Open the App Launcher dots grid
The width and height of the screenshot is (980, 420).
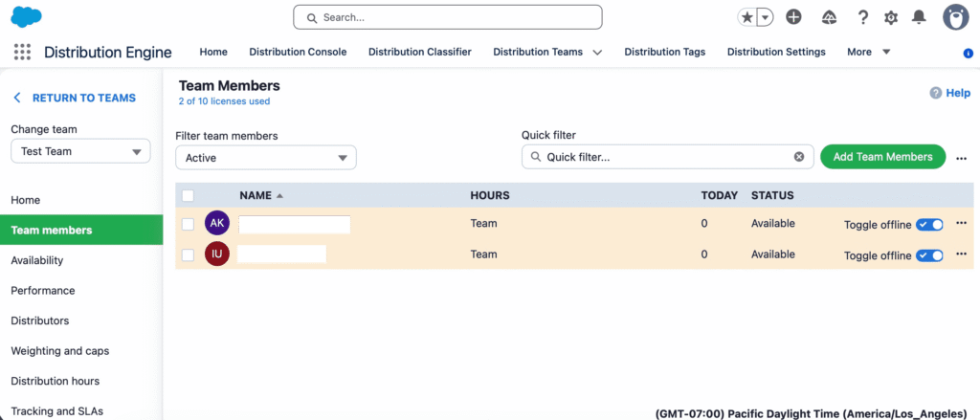coord(23,52)
